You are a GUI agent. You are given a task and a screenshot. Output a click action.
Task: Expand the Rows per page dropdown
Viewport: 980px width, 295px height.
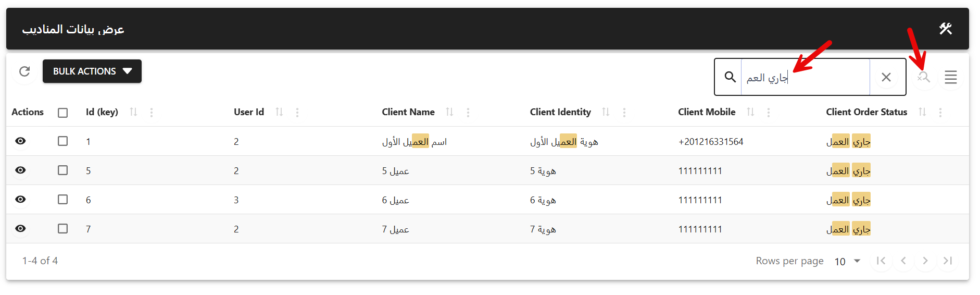[x=847, y=261]
